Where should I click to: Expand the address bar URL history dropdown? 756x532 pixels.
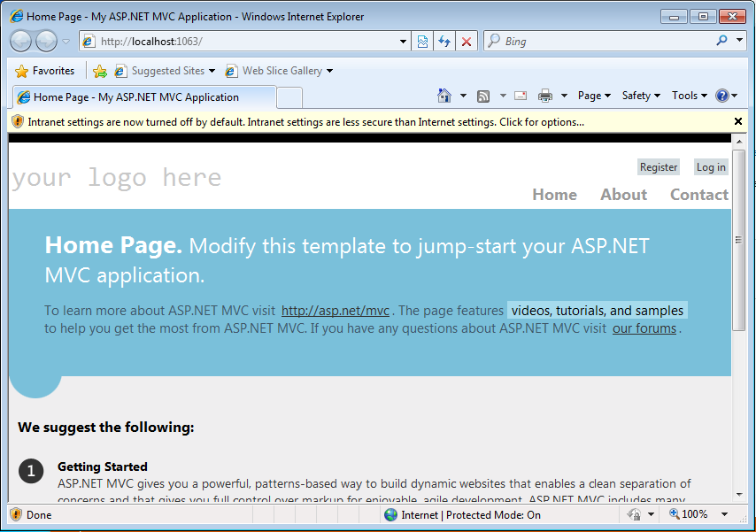pyautogui.click(x=403, y=42)
